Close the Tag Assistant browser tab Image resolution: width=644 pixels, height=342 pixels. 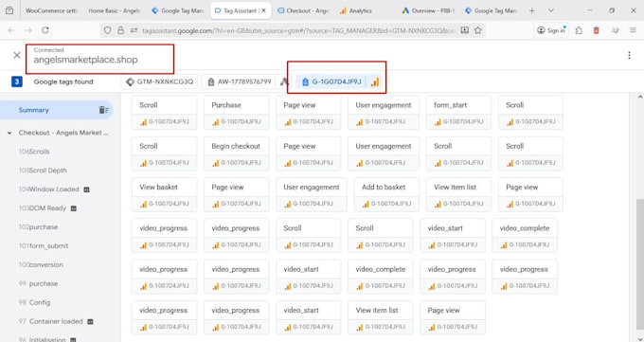(264, 10)
